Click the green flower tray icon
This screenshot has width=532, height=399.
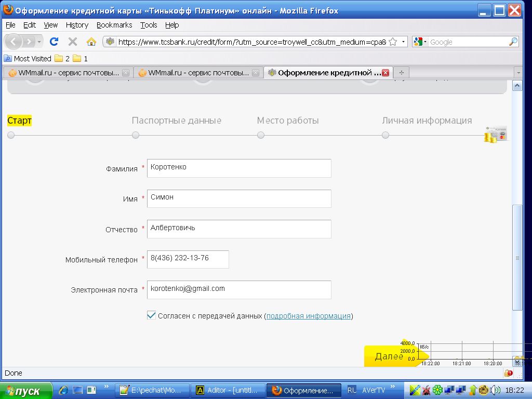pos(437,390)
